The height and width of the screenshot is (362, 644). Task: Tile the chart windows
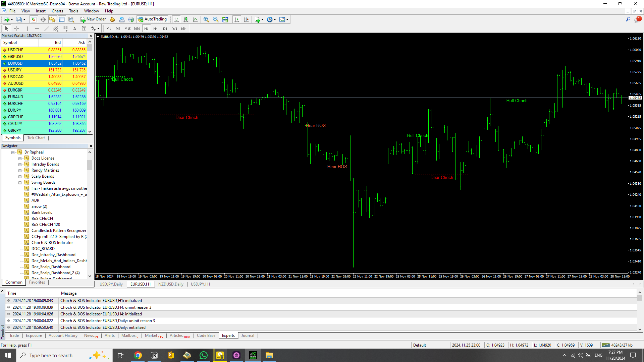225,19
